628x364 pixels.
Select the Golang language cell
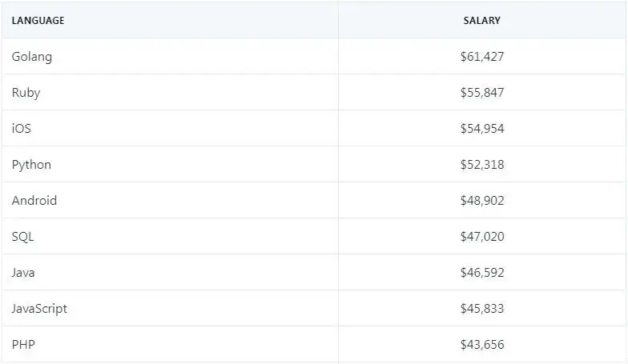(x=32, y=57)
